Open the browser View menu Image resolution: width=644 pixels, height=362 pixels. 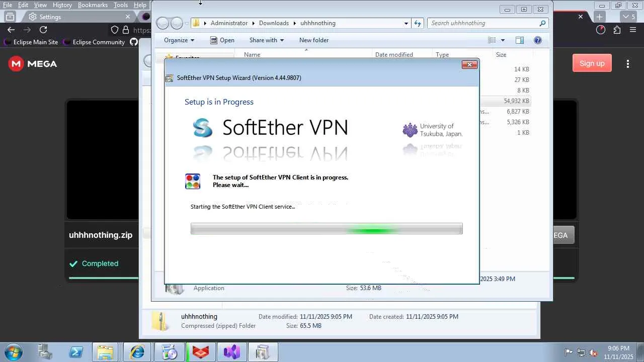[x=40, y=5]
